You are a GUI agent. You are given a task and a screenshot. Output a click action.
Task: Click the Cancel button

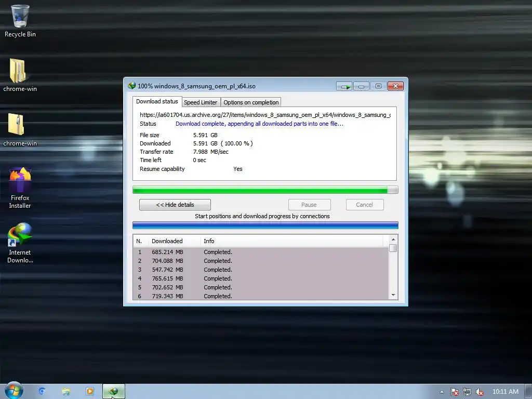pos(364,205)
